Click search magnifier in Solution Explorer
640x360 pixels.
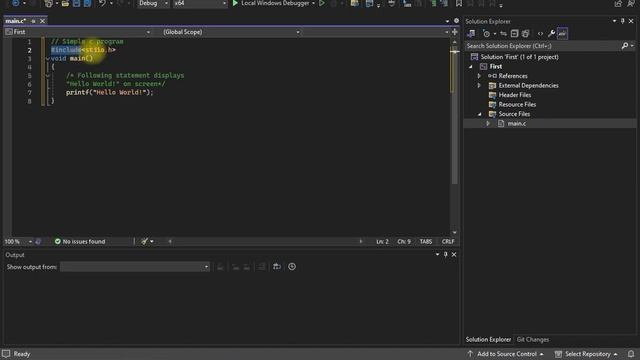coord(625,46)
